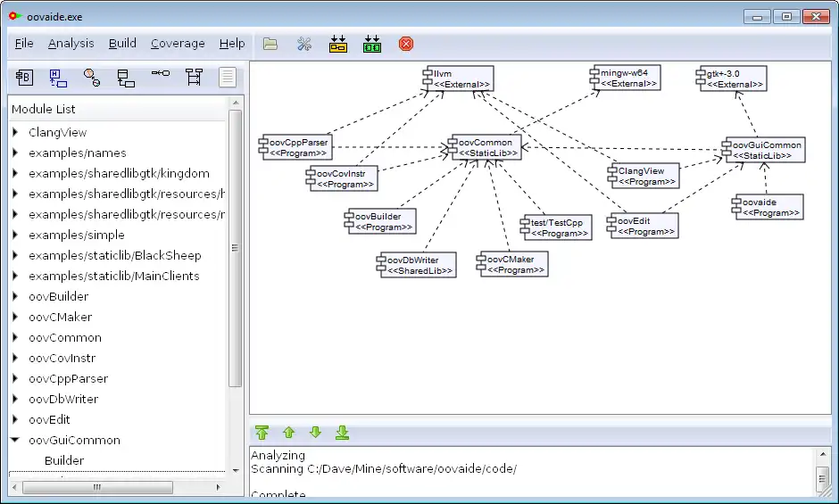Open the portion diagram panel icon
The image size is (839, 504).
pyautogui.click(x=160, y=73)
